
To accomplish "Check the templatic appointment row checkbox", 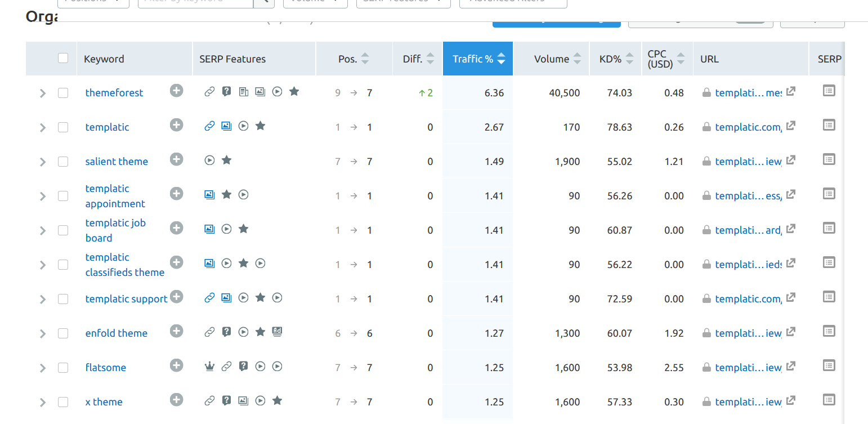I will (63, 196).
